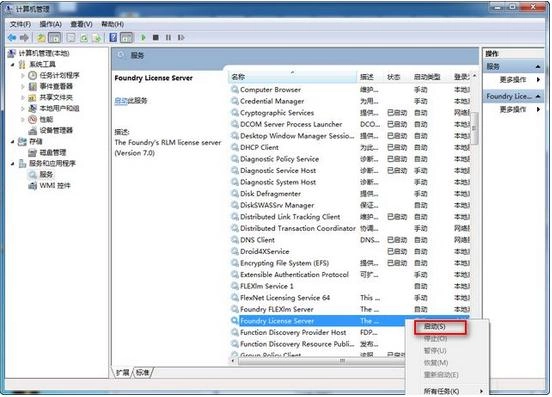Expand the 任务计划程序 branch arrow
Viewport: 552px width, 397px height.
pos(23,75)
